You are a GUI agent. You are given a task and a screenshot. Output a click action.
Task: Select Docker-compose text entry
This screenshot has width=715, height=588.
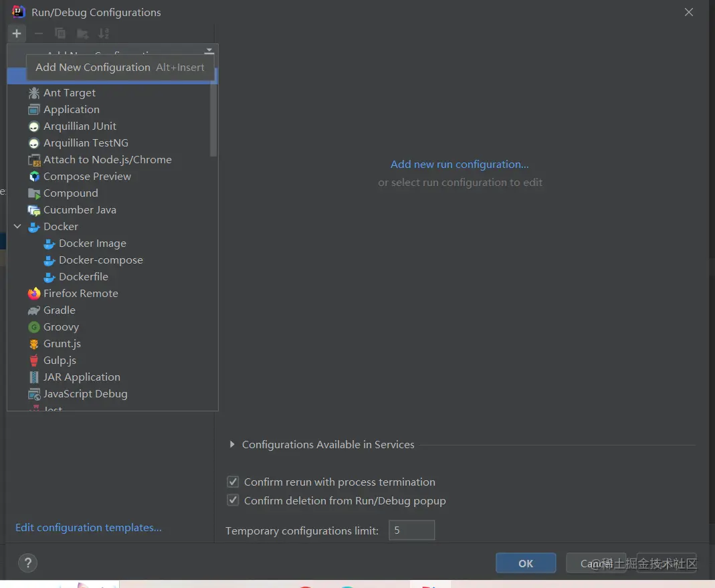101,260
